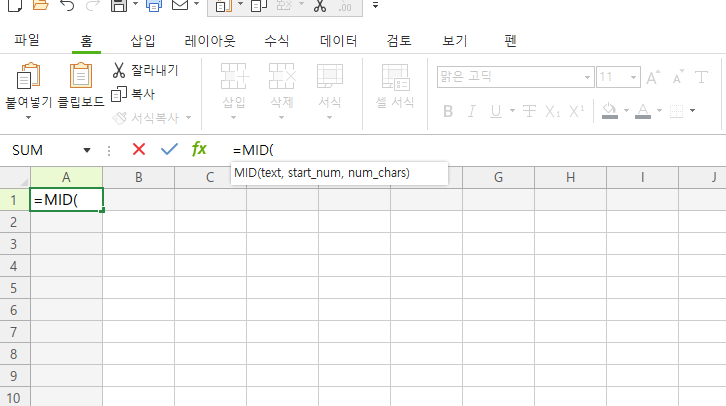This screenshot has width=726, height=406.
Task: Expand the mail icon dropdown arrow
Action: pos(196,4)
